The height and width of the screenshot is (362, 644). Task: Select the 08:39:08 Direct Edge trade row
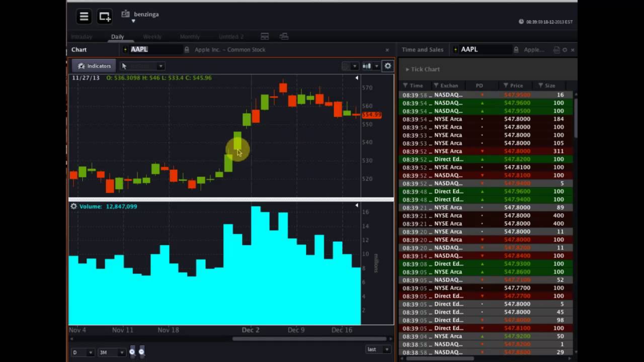[x=486, y=263]
